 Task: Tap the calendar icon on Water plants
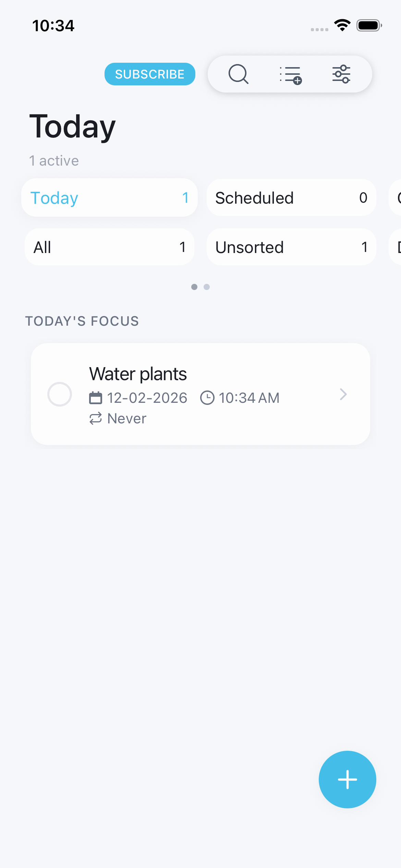click(x=96, y=398)
